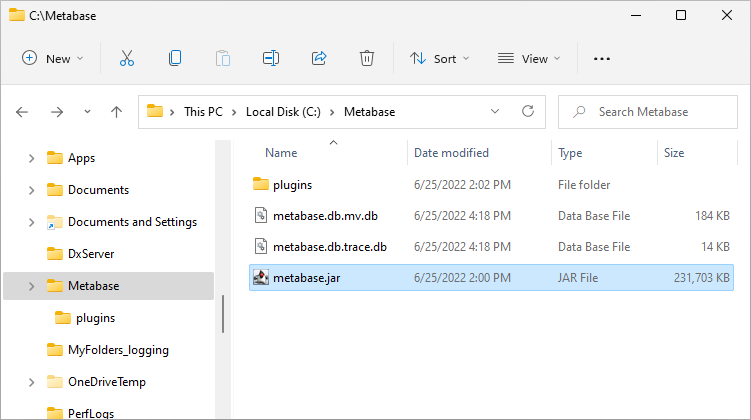Screen dimensions: 751x420
Task: Click the 184 KB size value
Action: click(712, 216)
